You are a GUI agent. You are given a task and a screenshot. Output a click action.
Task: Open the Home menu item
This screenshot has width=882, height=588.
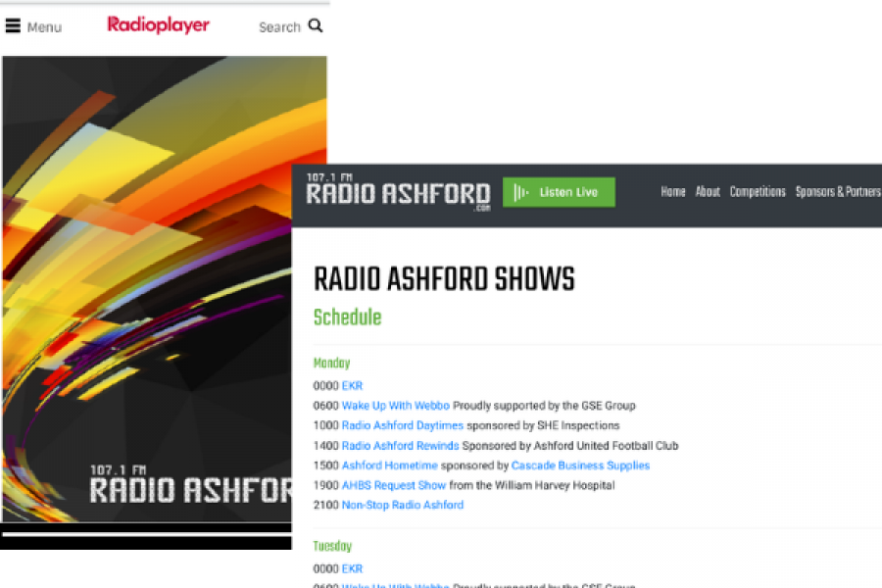tap(672, 192)
